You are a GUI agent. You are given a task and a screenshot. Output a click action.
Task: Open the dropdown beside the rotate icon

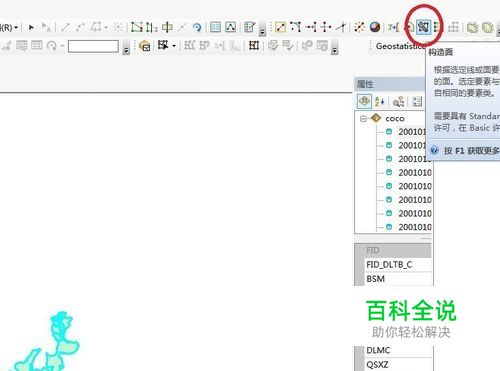click(x=62, y=46)
